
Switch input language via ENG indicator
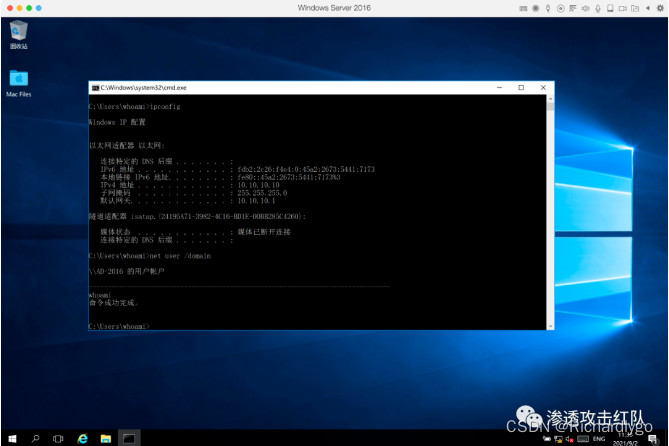pyautogui.click(x=599, y=438)
